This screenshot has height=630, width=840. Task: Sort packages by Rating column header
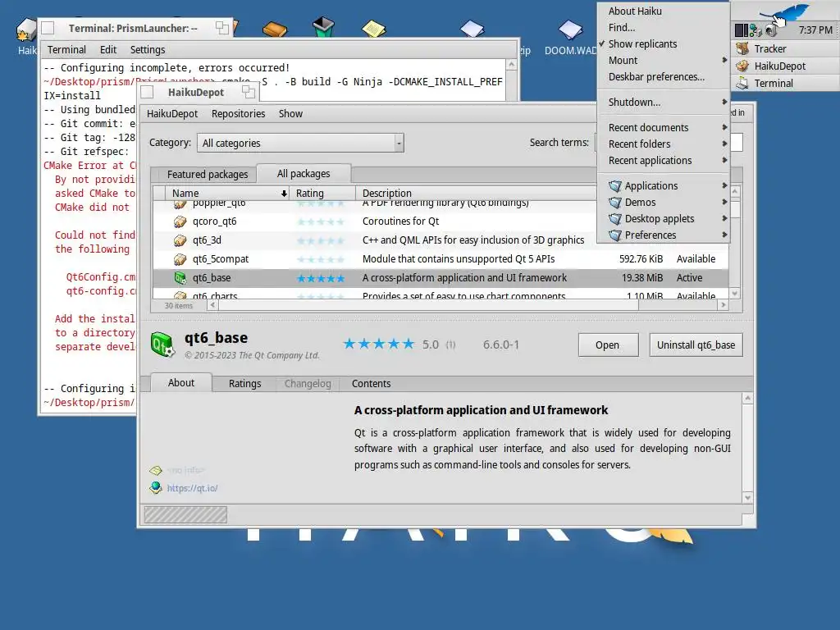[x=322, y=193]
